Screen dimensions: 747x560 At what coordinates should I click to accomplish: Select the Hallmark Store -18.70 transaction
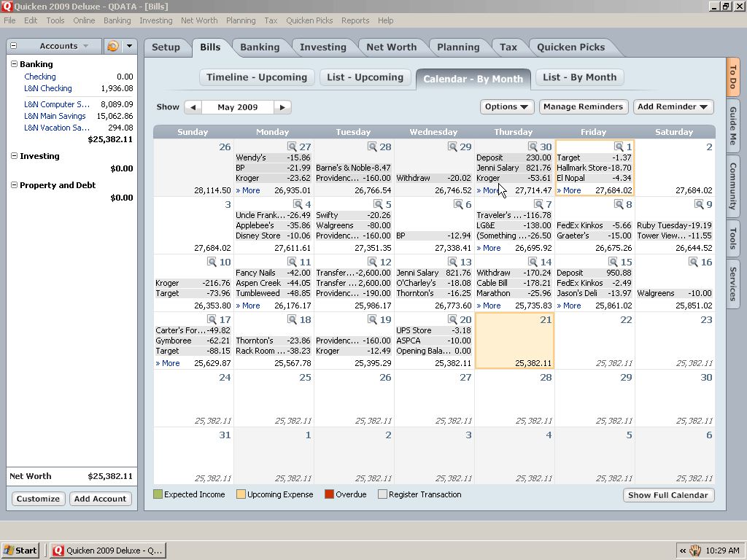[x=594, y=168]
